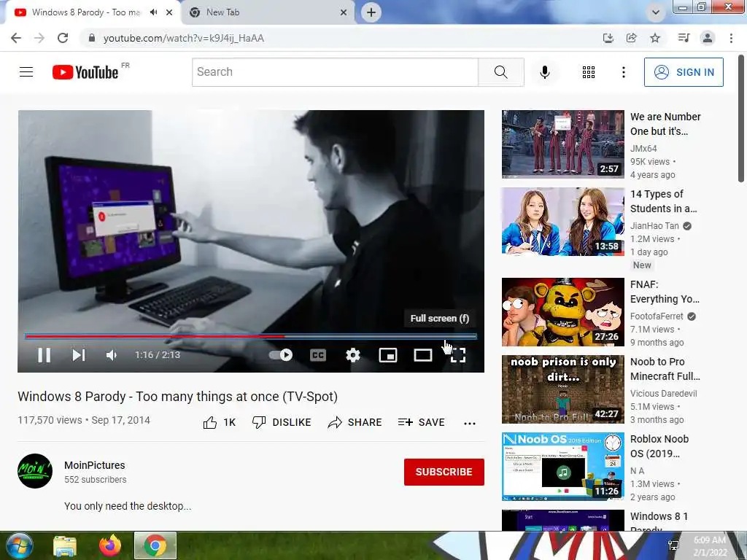
Task: Open YouTube settings three-dot menu
Action: tap(623, 72)
